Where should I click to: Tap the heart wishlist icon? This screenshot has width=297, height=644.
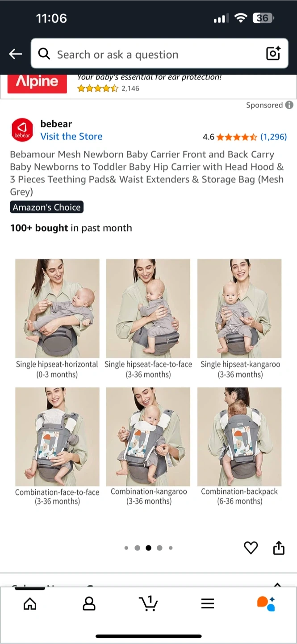251,548
